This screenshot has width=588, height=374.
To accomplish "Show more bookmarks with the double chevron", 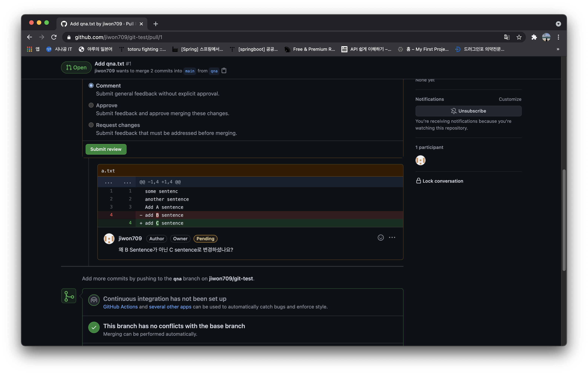I will (x=558, y=49).
